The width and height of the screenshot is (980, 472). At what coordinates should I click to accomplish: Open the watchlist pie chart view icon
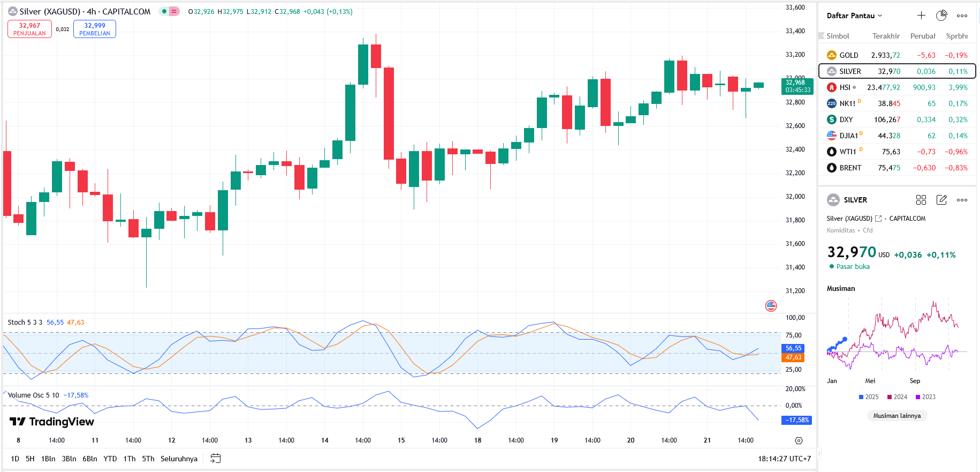click(941, 16)
